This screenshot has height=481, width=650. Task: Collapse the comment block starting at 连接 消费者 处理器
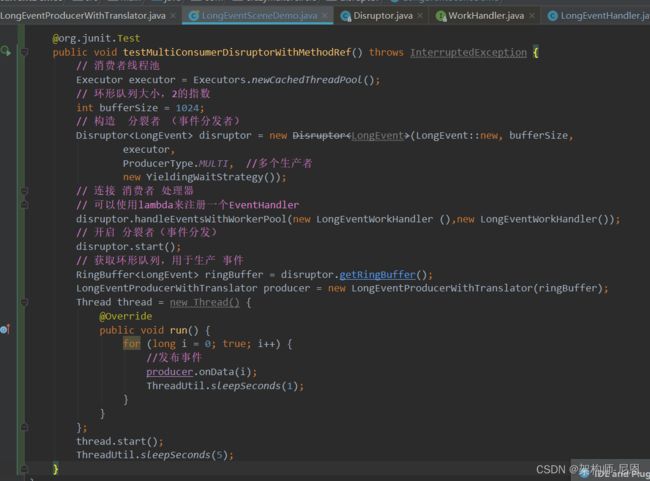(x=24, y=191)
